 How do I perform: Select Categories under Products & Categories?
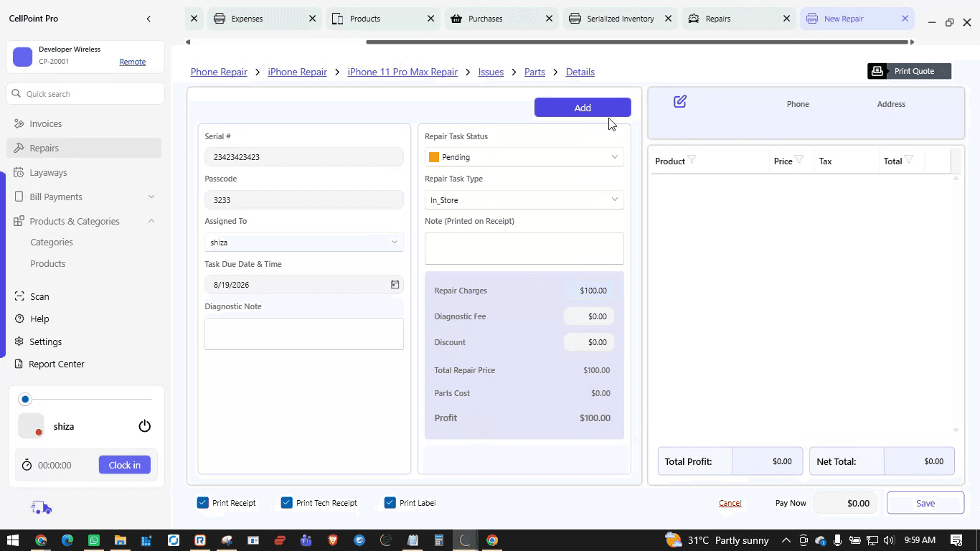[52, 242]
